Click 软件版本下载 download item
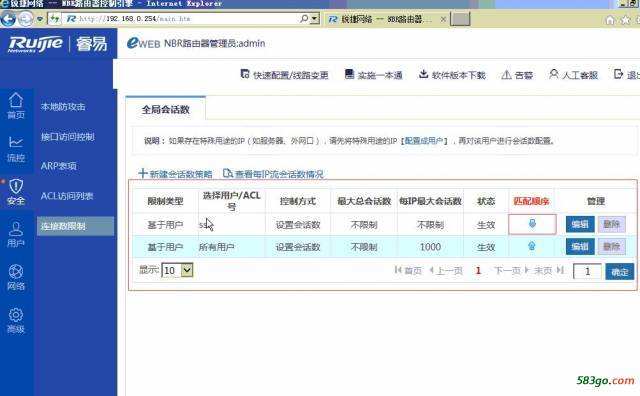The width and height of the screenshot is (640, 396). (452, 75)
